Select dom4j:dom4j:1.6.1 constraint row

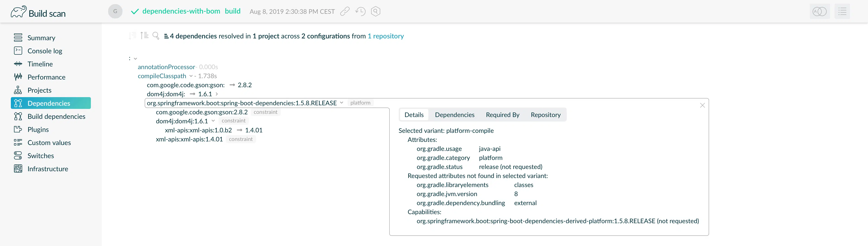[182, 121]
